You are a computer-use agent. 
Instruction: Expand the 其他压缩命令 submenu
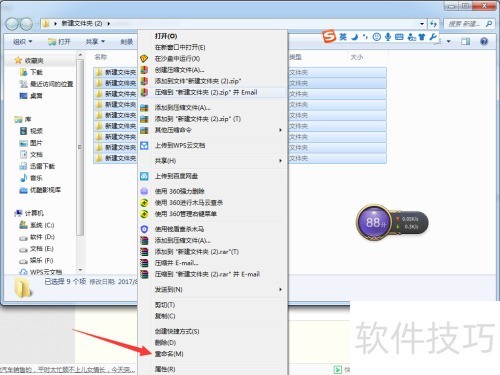213,130
